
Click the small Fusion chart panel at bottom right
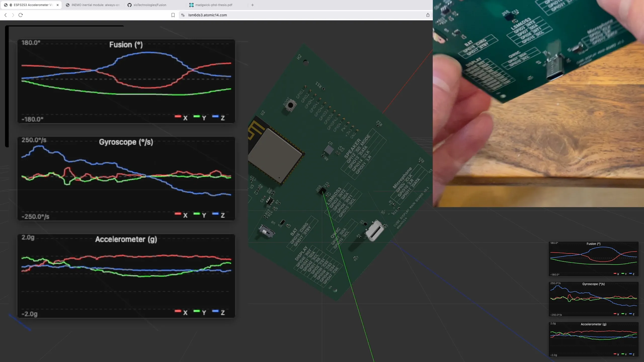tap(593, 259)
